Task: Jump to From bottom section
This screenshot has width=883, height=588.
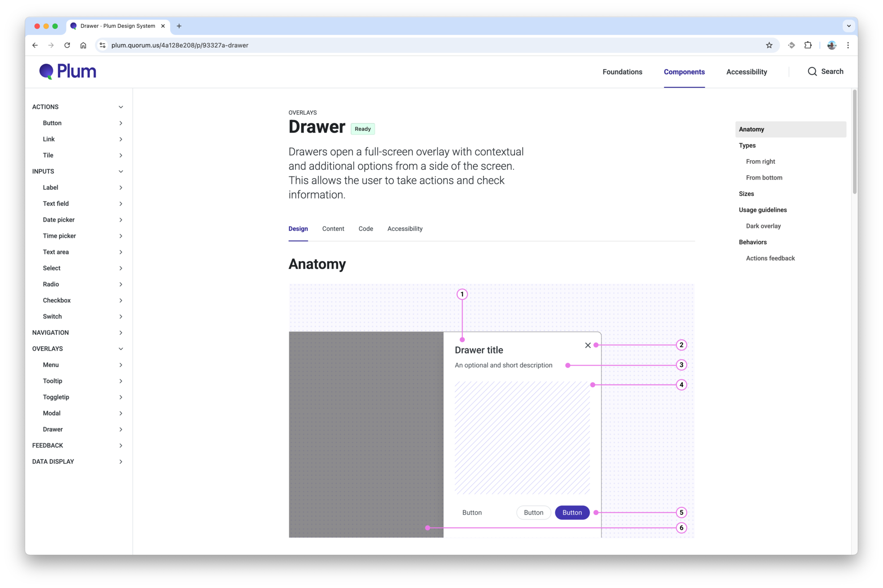Action: [x=764, y=178]
